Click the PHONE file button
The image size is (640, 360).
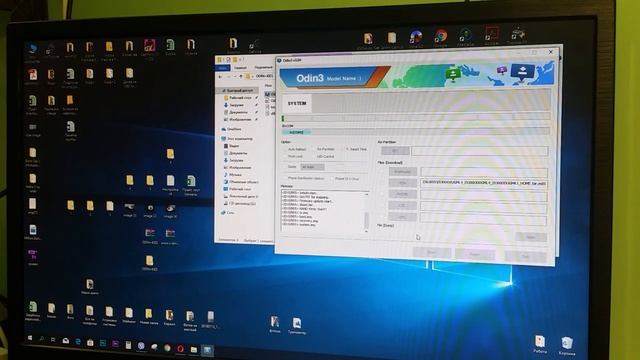point(402,194)
